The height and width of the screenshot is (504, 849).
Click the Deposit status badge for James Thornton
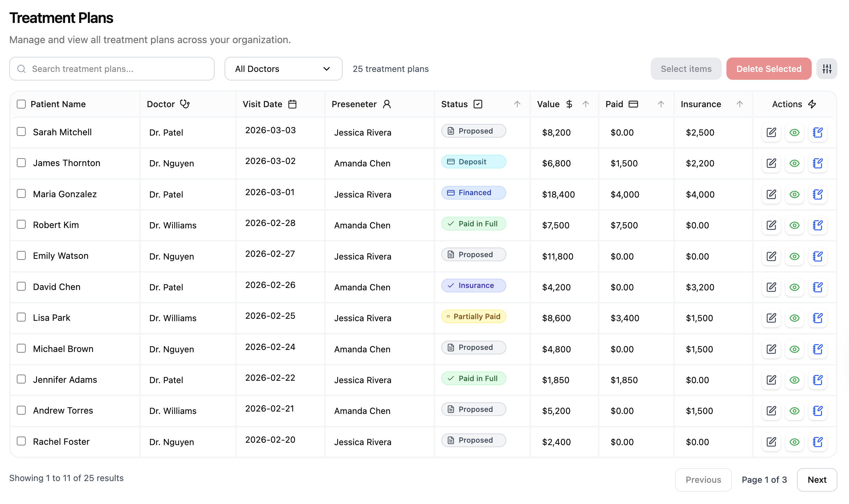coord(473,161)
